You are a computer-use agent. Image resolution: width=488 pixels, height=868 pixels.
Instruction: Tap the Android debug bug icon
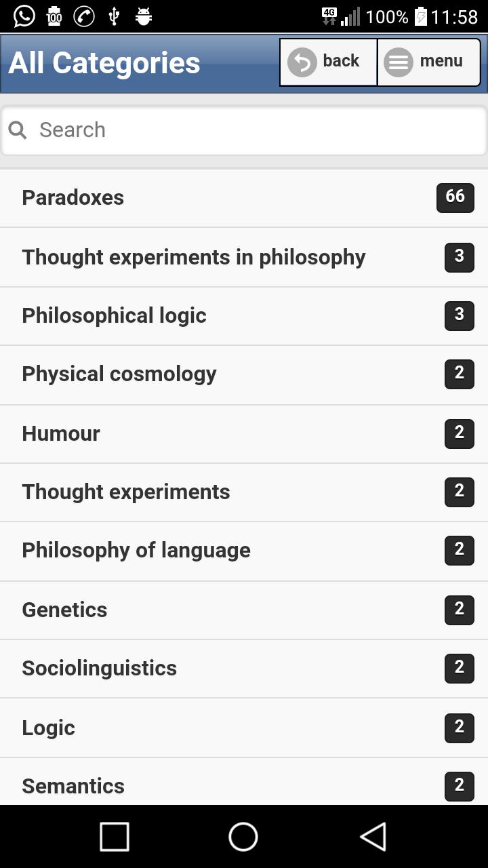coord(144,16)
